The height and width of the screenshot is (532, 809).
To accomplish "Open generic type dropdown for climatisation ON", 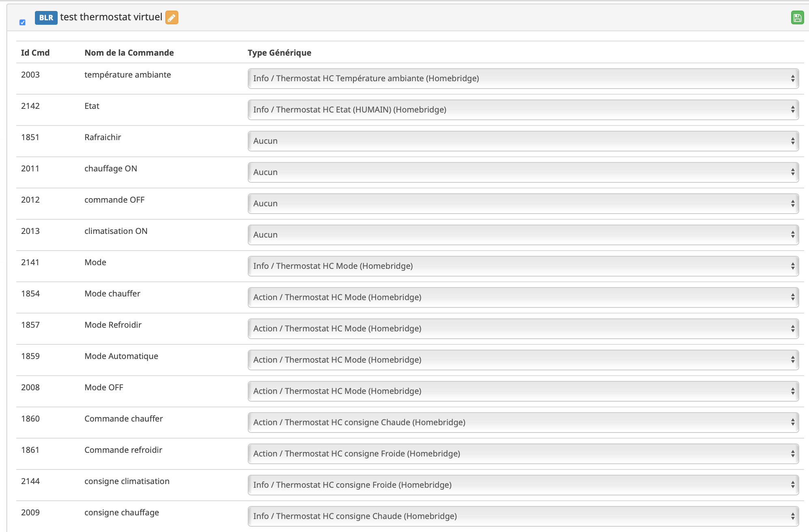I will (523, 235).
